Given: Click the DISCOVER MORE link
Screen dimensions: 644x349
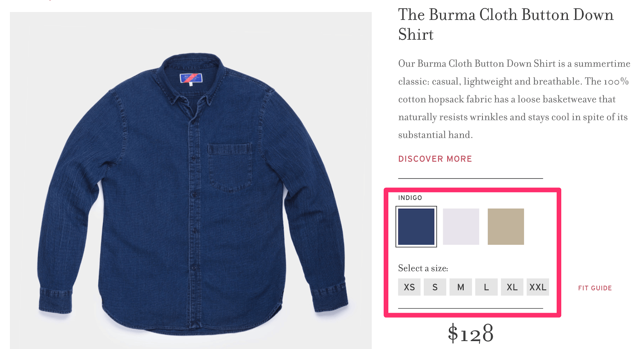Looking at the screenshot, I should click(x=435, y=159).
